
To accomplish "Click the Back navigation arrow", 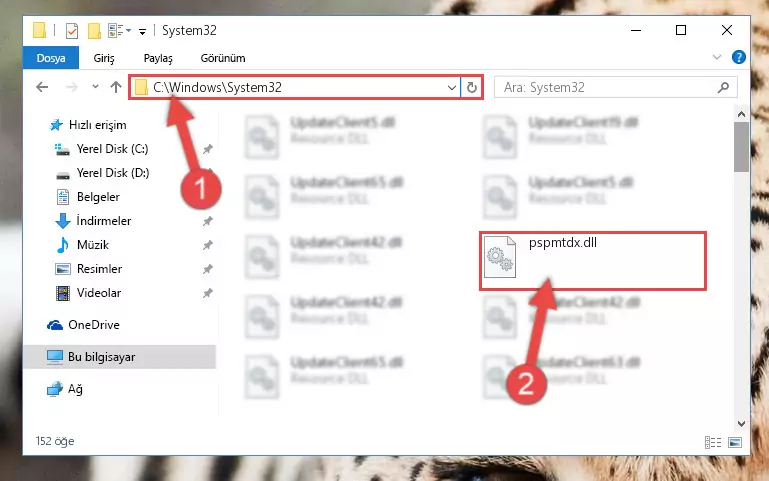I will coord(42,87).
